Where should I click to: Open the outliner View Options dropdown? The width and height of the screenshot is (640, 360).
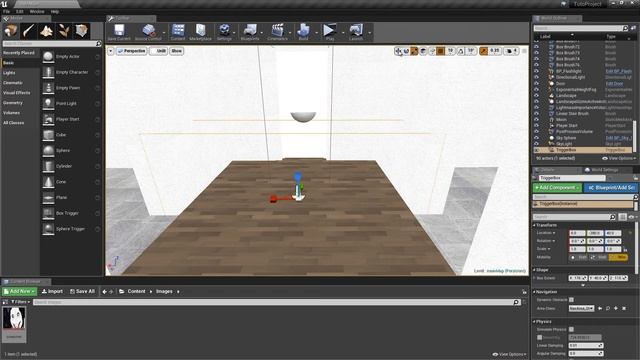pyautogui.click(x=618, y=158)
